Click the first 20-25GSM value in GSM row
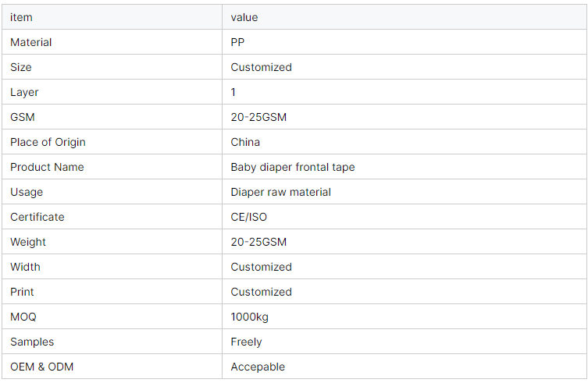The width and height of the screenshot is (588, 383). tap(258, 117)
